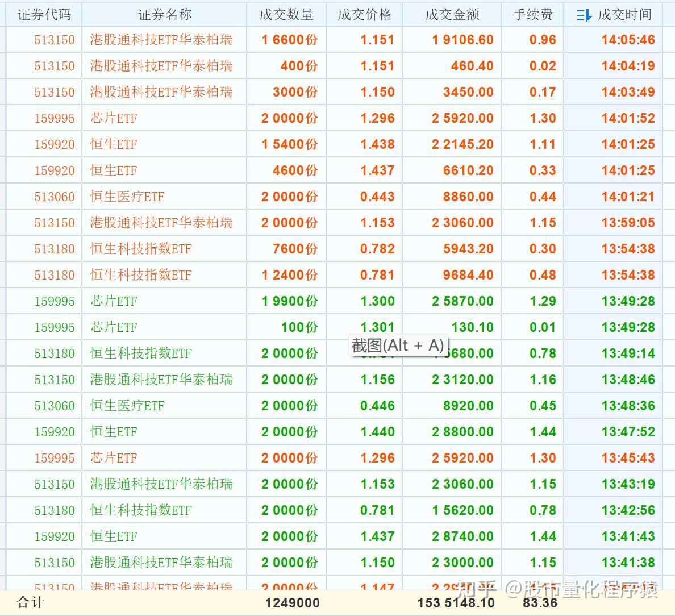Screen dimensions: 675x616
Task: Click the 手续费 column header
Action: click(x=533, y=15)
